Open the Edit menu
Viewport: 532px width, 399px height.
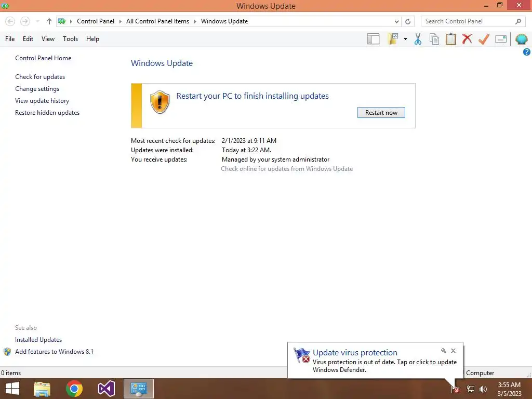coord(28,38)
